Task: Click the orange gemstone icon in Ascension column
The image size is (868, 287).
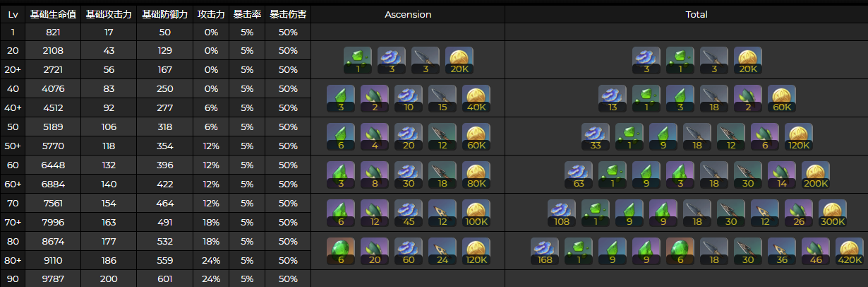Action: pyautogui.click(x=341, y=251)
